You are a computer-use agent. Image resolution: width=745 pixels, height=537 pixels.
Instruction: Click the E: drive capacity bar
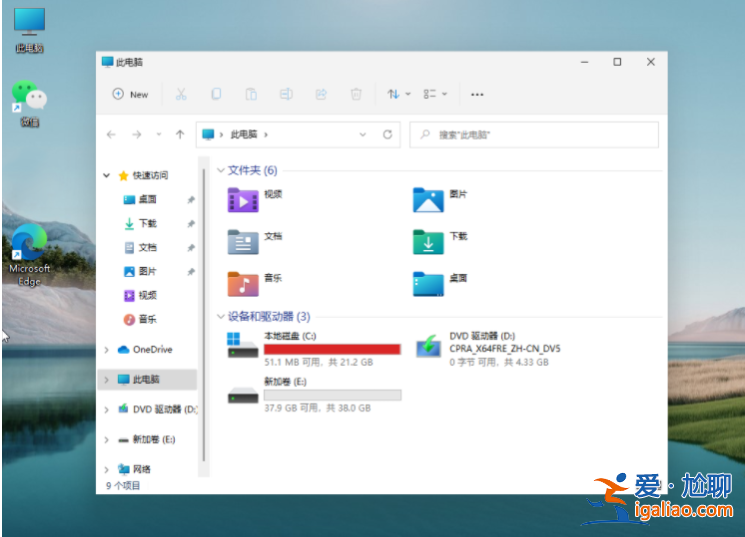pyautogui.click(x=332, y=395)
